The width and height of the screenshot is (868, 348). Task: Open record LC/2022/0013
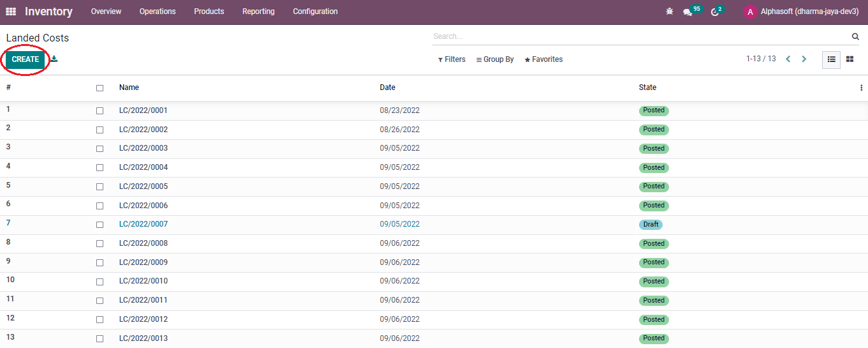(x=143, y=338)
